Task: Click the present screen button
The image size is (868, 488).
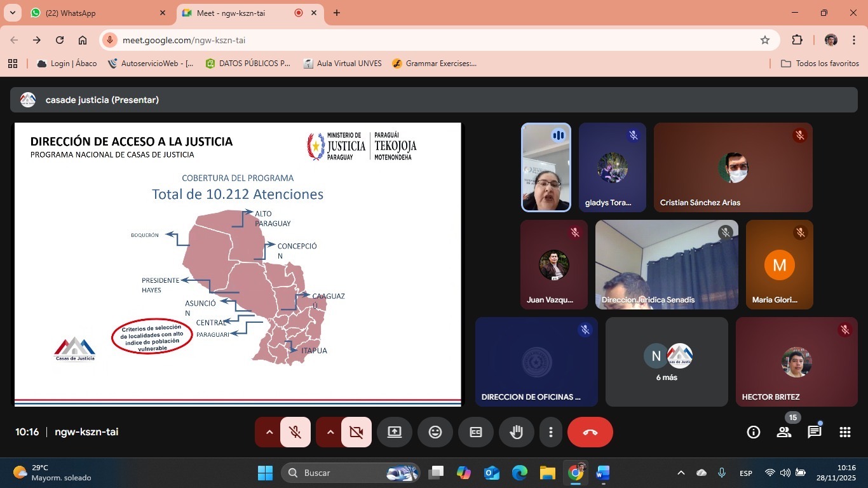Action: pyautogui.click(x=394, y=432)
